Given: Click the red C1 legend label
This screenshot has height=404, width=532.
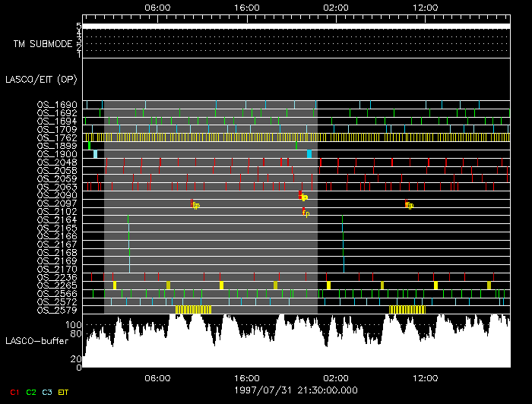Looking at the screenshot, I should point(14,391).
